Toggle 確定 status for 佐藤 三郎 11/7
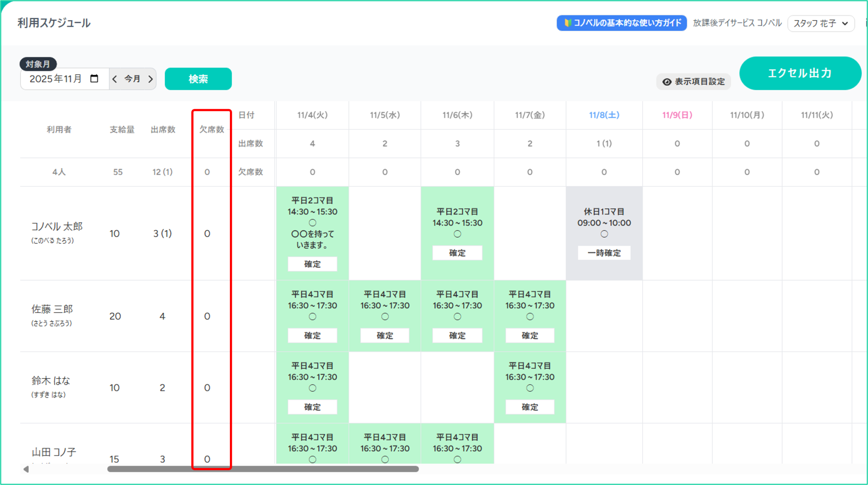The width and height of the screenshot is (868, 485). [530, 336]
